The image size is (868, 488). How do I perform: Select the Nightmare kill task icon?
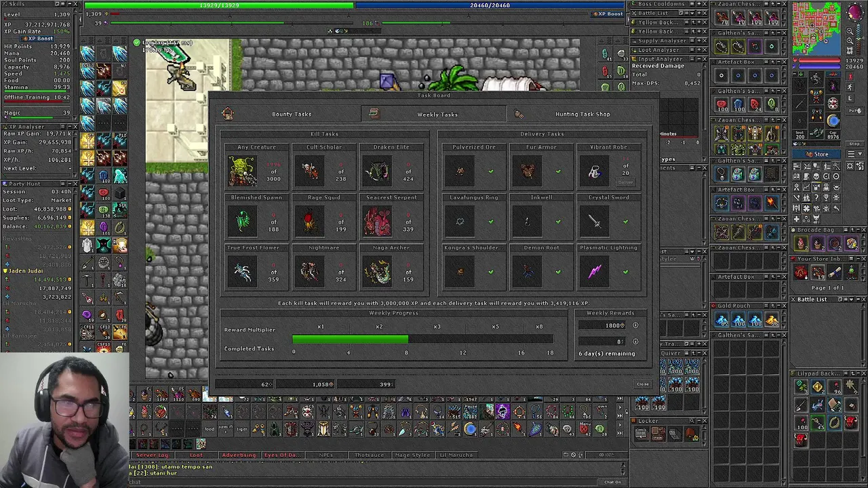[310, 272]
